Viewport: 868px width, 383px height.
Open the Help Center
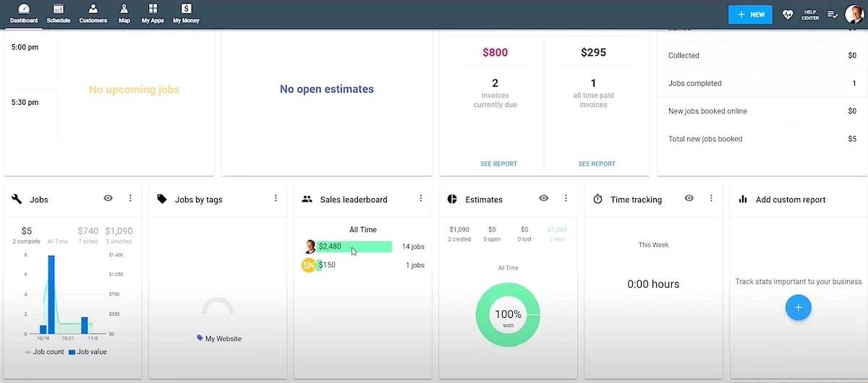810,14
